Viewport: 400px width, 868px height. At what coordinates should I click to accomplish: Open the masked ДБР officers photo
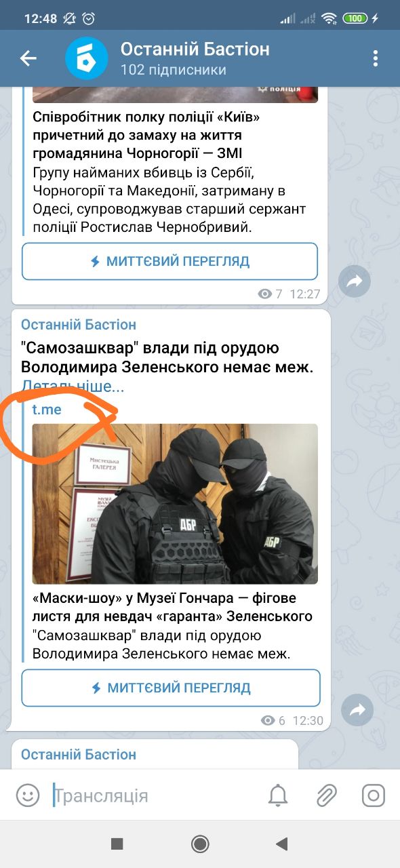pyautogui.click(x=175, y=504)
